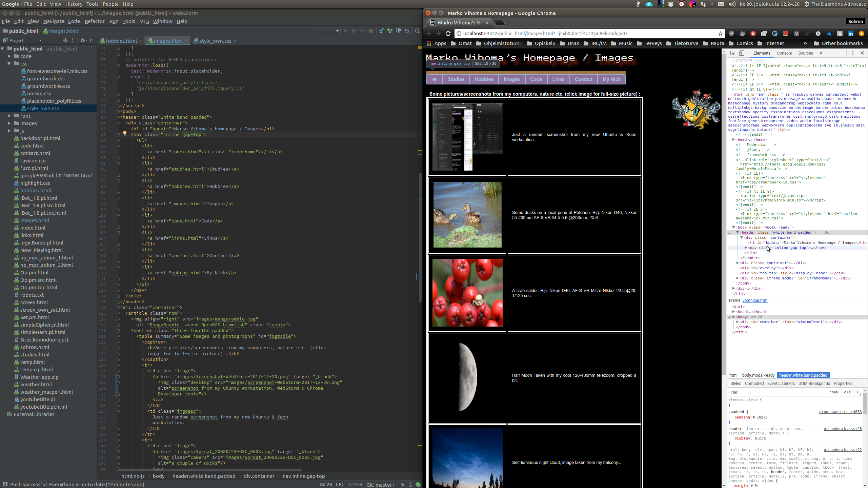This screenshot has width=868, height=488.
Task: Click Studies link in page navigation
Action: [456, 79]
